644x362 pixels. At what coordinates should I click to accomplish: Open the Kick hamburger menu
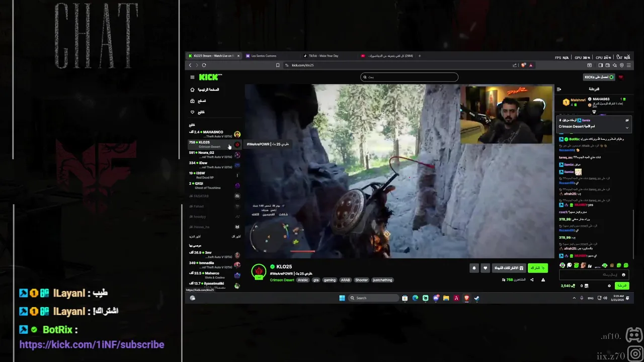coord(192,77)
